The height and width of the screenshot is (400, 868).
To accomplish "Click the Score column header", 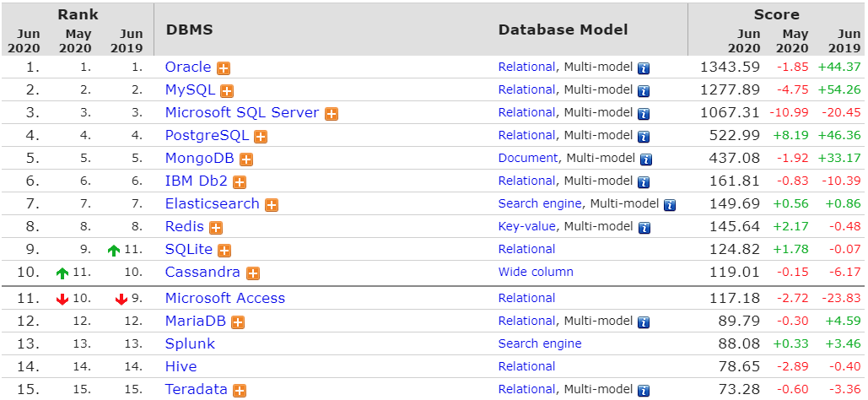I will click(776, 14).
